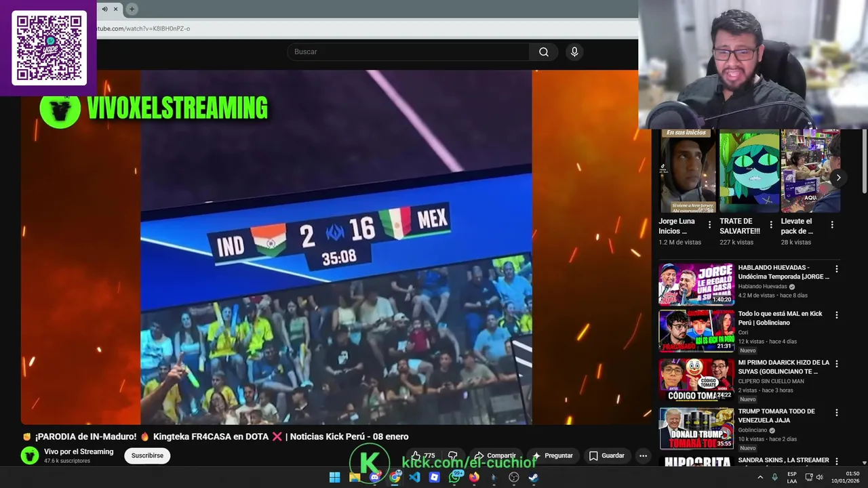Open Discord from the taskbar
The height and width of the screenshot is (488, 868).
point(374,477)
